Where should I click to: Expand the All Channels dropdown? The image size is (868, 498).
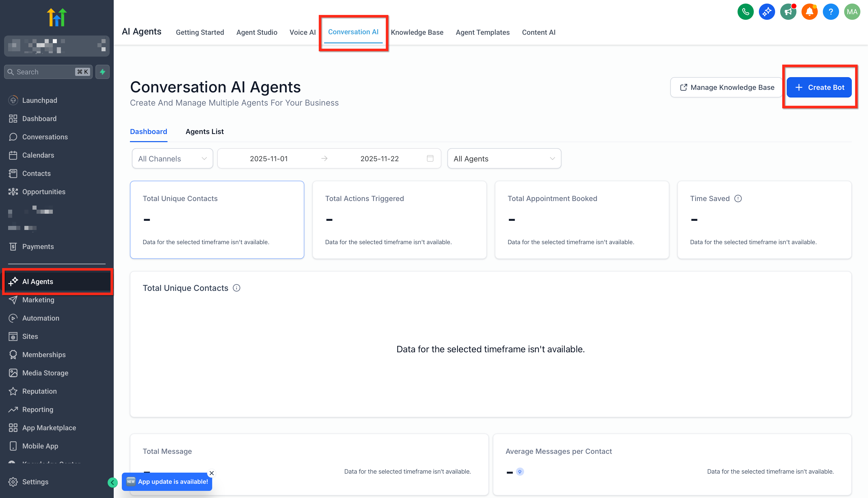pos(172,158)
